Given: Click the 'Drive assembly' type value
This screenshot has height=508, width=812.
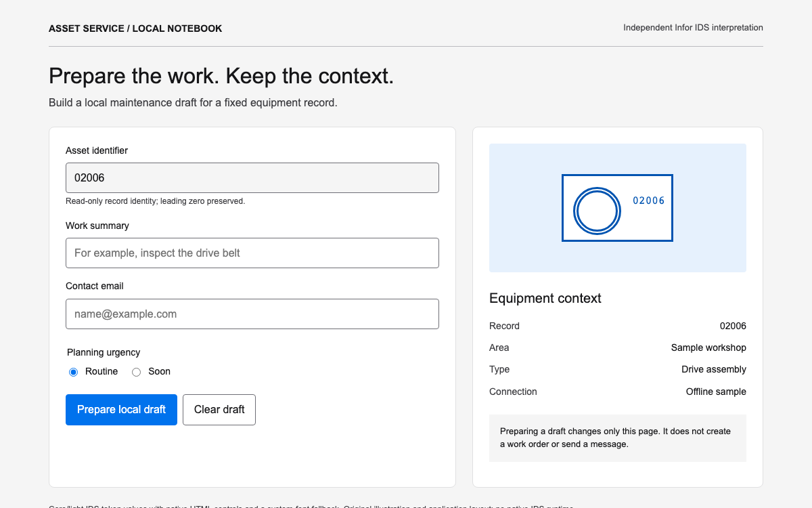Looking at the screenshot, I should tap(714, 369).
